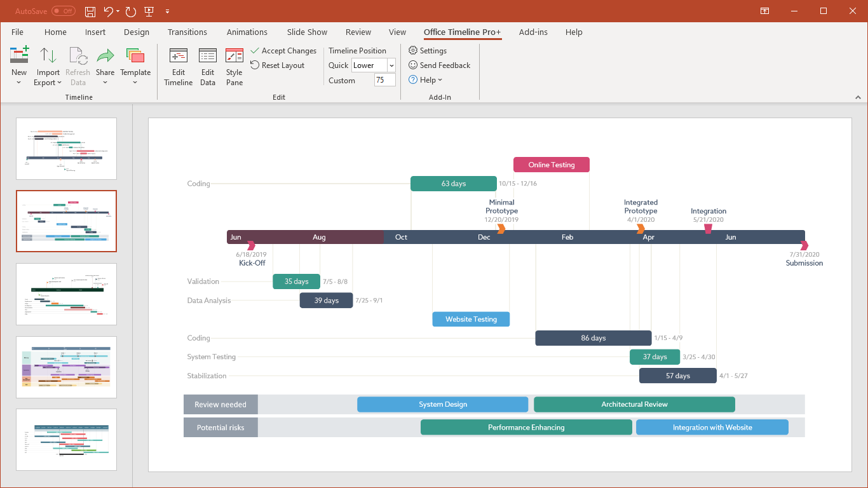Switch to the Office Timeline Pro+ tab

[x=462, y=32]
